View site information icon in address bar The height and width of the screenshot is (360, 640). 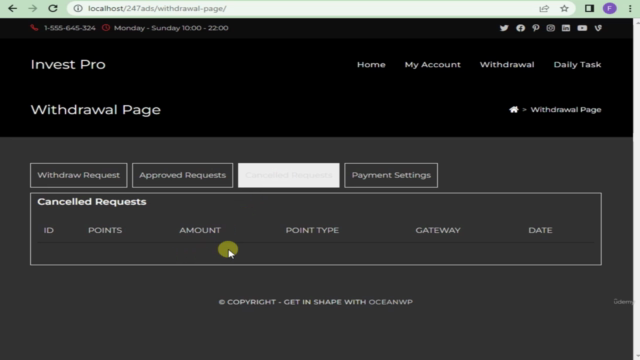point(78,9)
